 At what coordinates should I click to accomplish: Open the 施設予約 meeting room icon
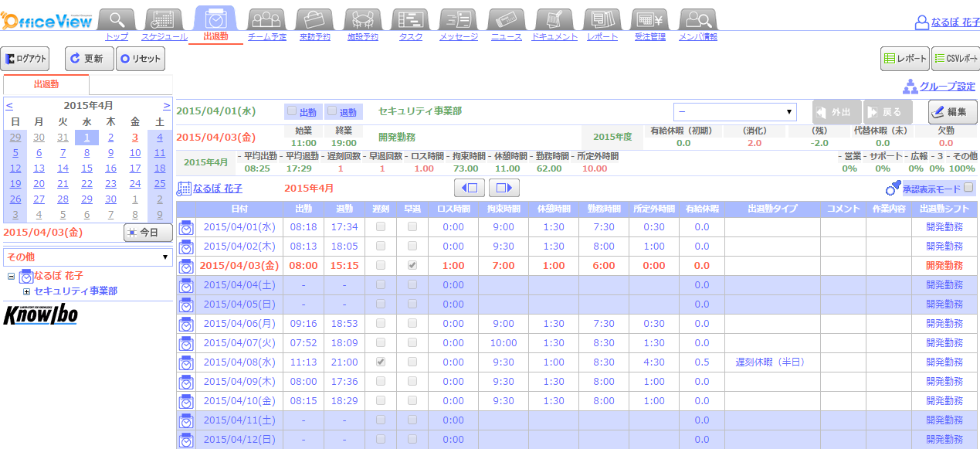pyautogui.click(x=362, y=19)
